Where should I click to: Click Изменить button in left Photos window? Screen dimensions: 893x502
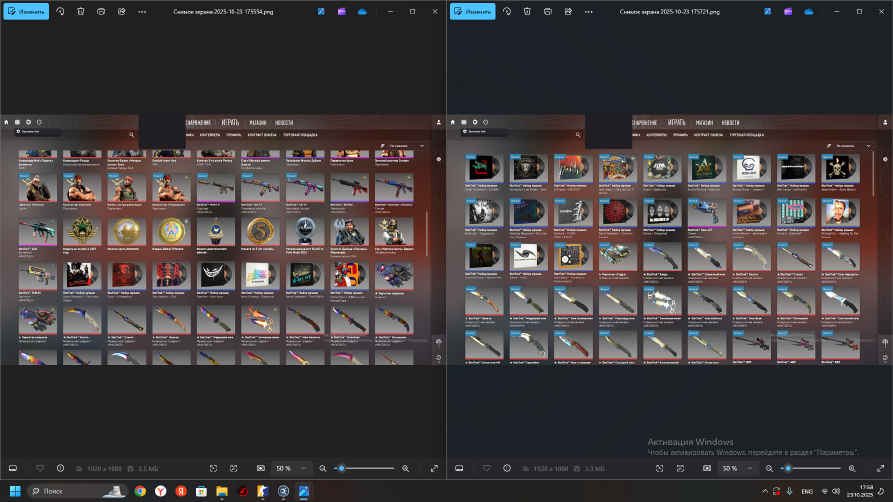[x=26, y=11]
